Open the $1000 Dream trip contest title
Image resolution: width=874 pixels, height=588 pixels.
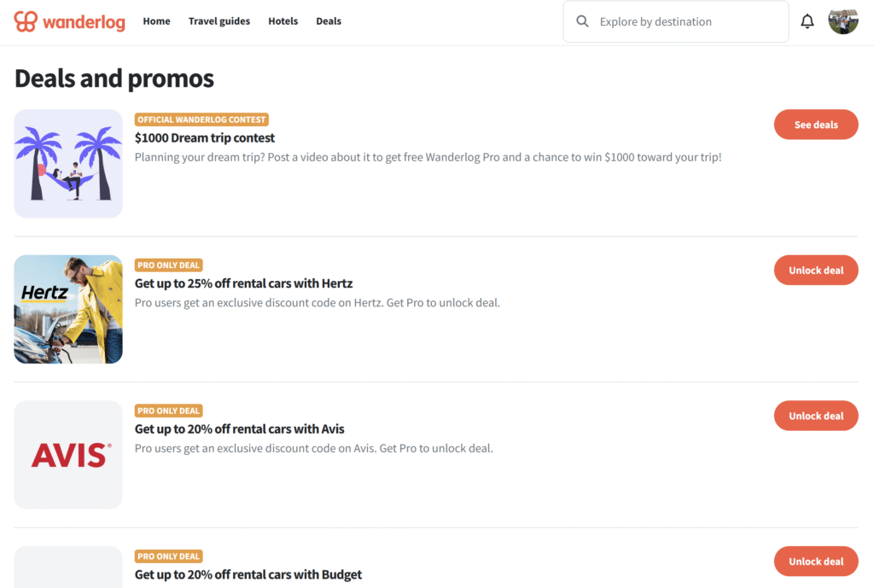click(x=205, y=137)
